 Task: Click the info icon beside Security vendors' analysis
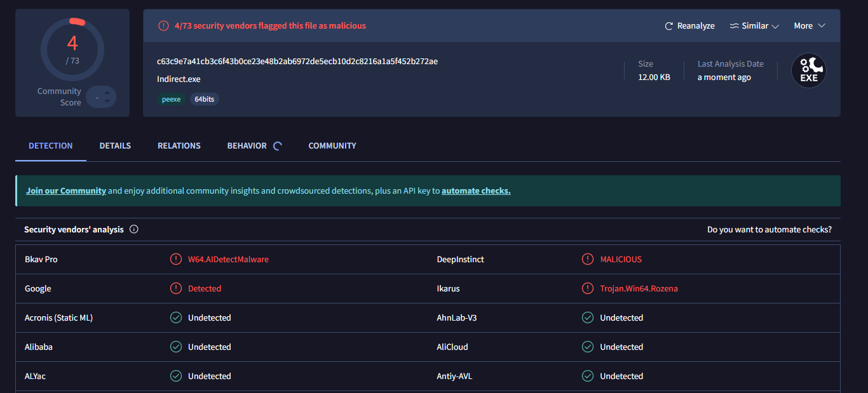(x=134, y=229)
